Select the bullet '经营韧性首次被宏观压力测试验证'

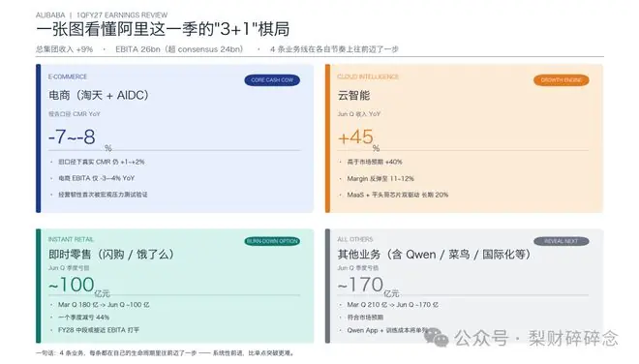coord(103,195)
